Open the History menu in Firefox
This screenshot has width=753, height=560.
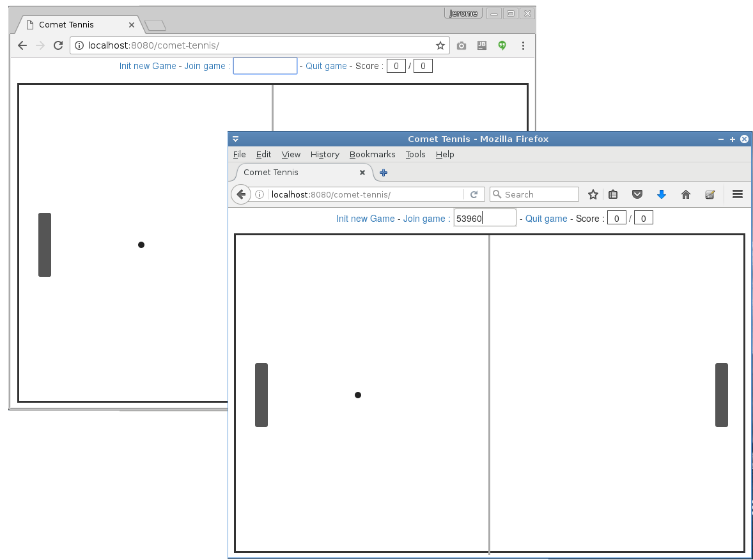click(325, 154)
